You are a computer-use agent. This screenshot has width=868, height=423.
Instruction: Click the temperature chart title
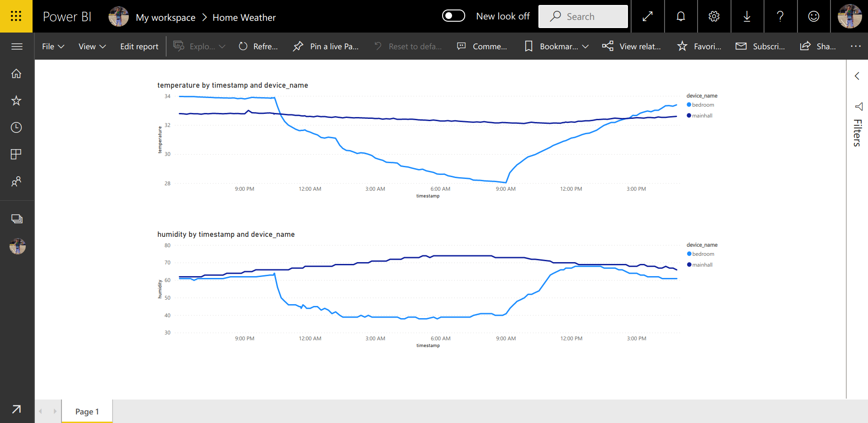(x=233, y=85)
